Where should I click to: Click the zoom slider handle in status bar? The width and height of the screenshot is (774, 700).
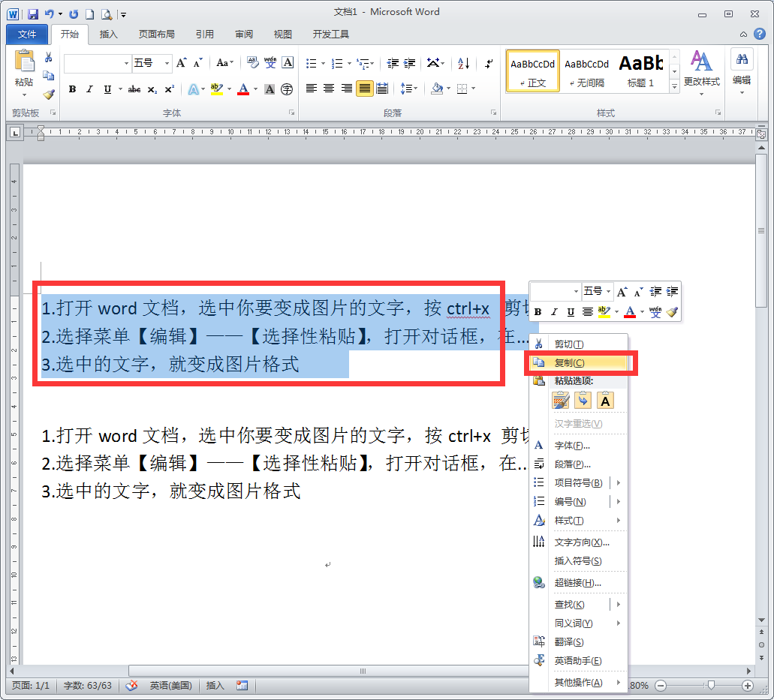click(711, 685)
